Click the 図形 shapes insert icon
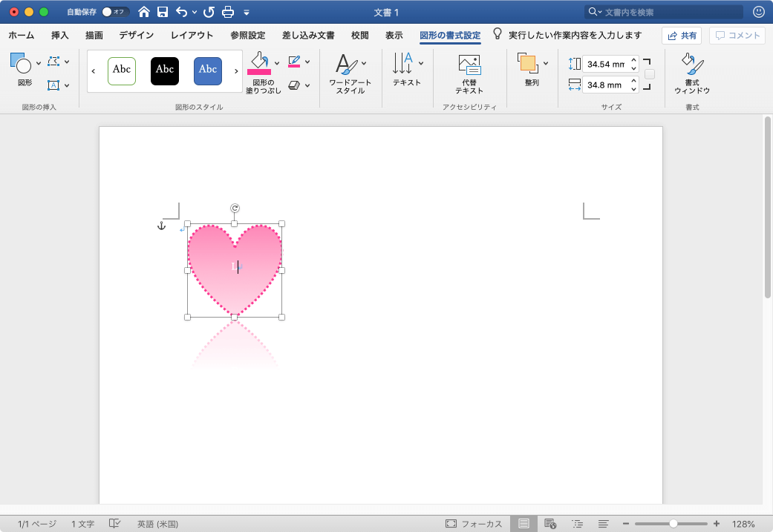The width and height of the screenshot is (773, 532). (21, 63)
